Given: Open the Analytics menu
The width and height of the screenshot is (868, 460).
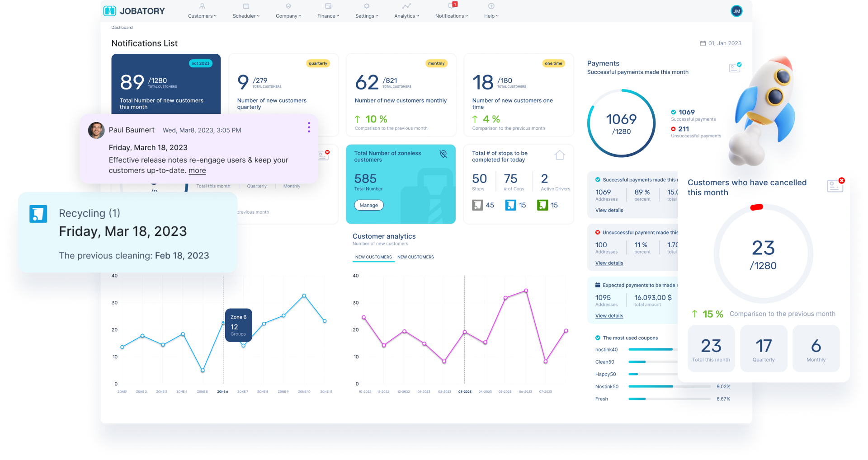Looking at the screenshot, I should (406, 16).
